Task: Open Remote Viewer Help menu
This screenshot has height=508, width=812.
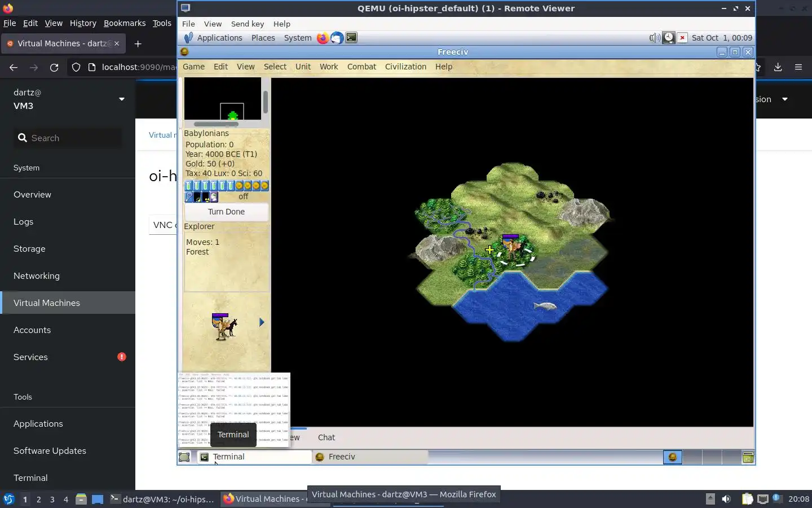Action: tap(281, 24)
